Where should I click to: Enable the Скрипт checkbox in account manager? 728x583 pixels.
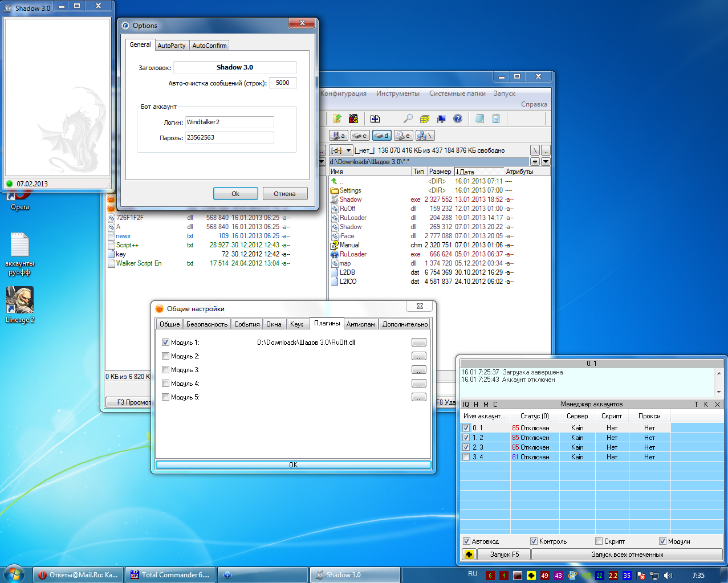[x=599, y=541]
